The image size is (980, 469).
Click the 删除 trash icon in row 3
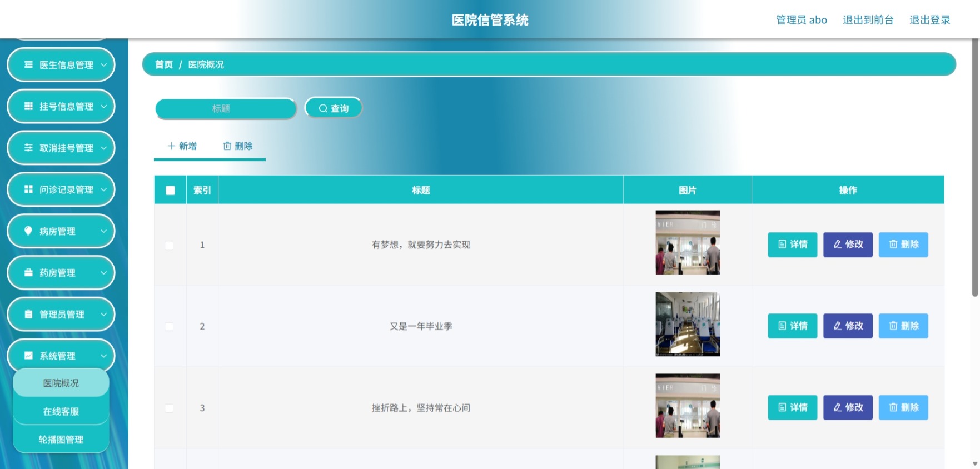[x=893, y=407]
